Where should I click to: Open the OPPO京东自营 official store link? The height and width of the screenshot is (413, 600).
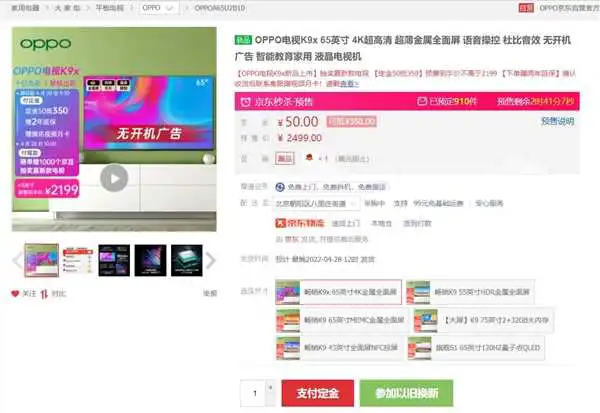pos(569,8)
